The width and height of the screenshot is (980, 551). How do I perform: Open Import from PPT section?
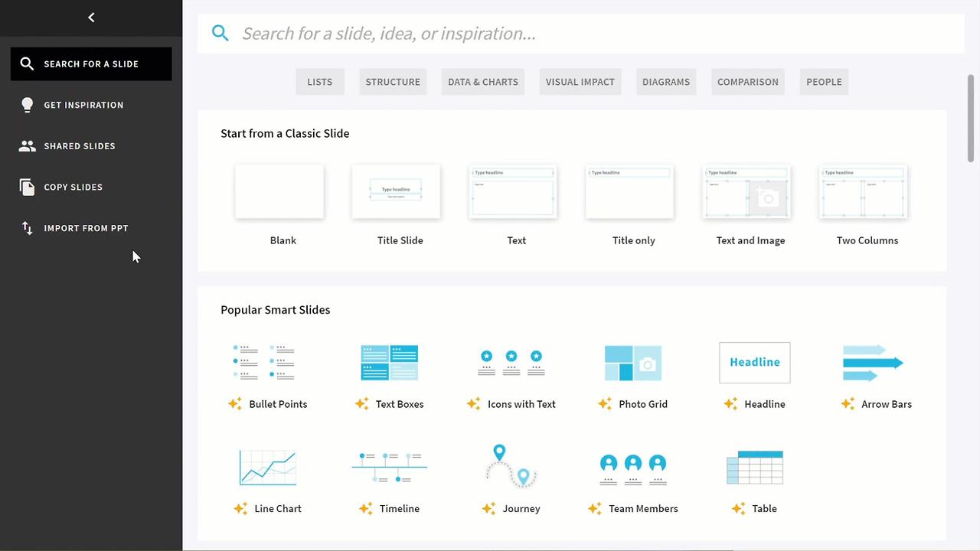click(91, 228)
